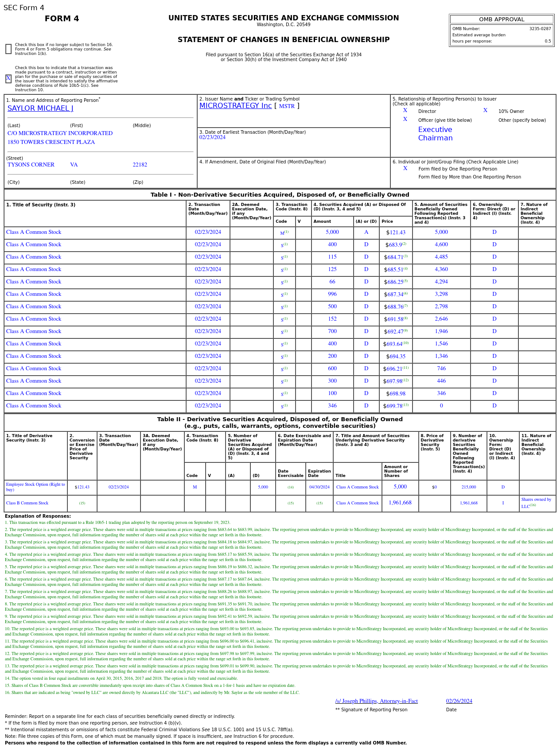Click the OMB Number 3235-0287 value
Viewport: 560px width, 756px height.
(x=540, y=29)
